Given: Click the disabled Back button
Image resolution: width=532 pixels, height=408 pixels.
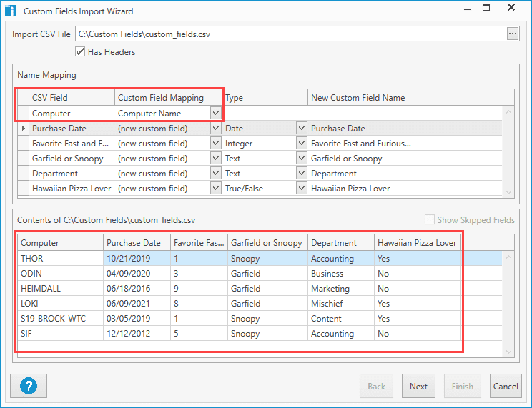Looking at the screenshot, I should click(376, 386).
